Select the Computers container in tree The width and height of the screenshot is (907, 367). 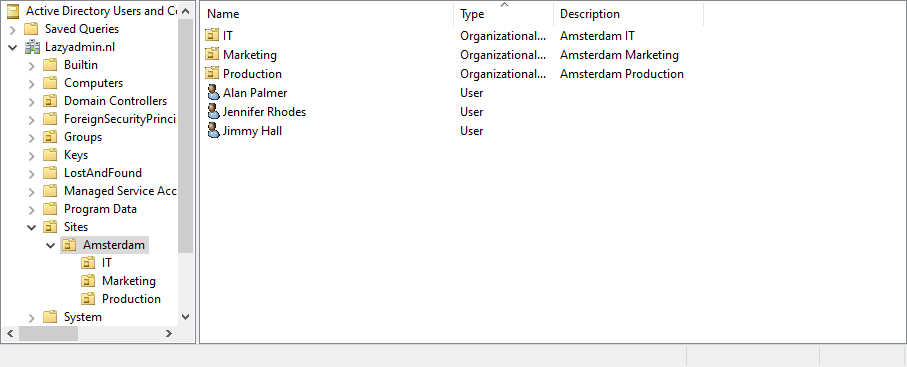click(93, 83)
